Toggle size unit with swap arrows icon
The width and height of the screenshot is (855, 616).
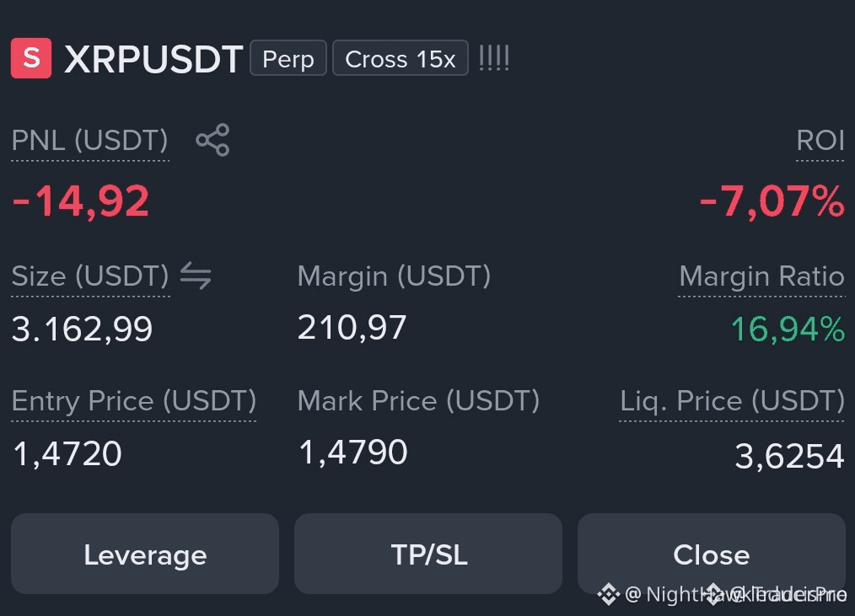pyautogui.click(x=196, y=275)
